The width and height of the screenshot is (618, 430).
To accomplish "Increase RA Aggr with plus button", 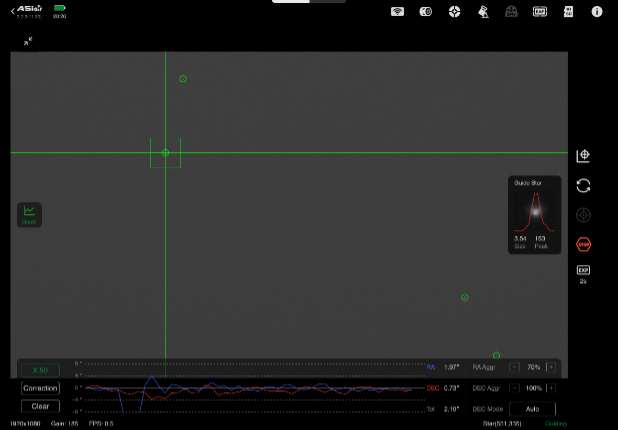I will point(551,367).
